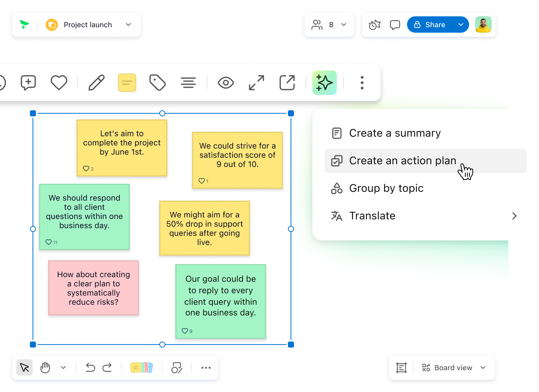Image resolution: width=539 pixels, height=392 pixels.
Task: Select the 'satisfaction score of 9 out of 10' note
Action: point(237,160)
